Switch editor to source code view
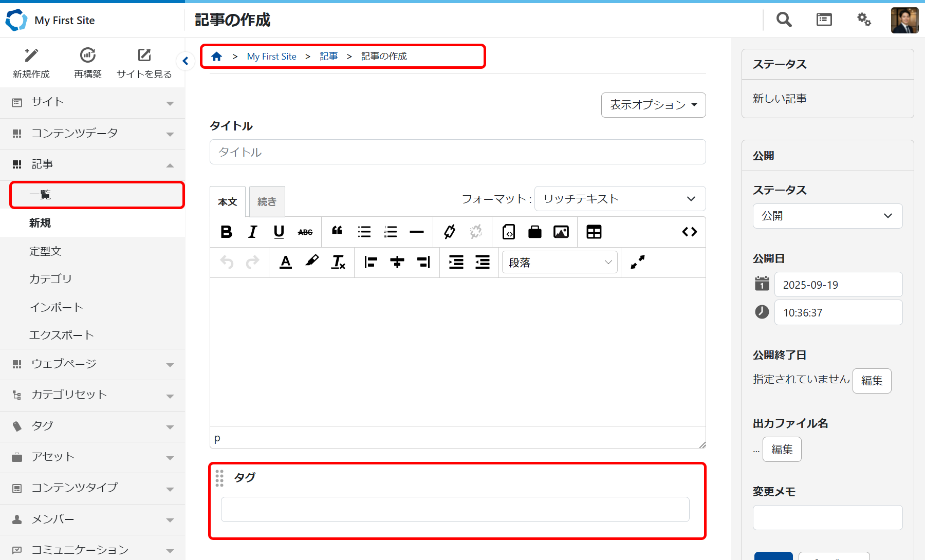925x560 pixels. click(x=689, y=232)
